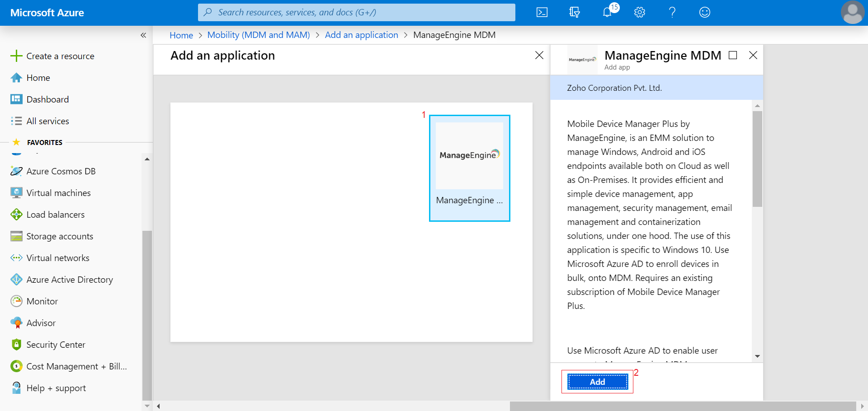The image size is (868, 411).
Task: Open the Help question mark icon
Action: pyautogui.click(x=672, y=12)
